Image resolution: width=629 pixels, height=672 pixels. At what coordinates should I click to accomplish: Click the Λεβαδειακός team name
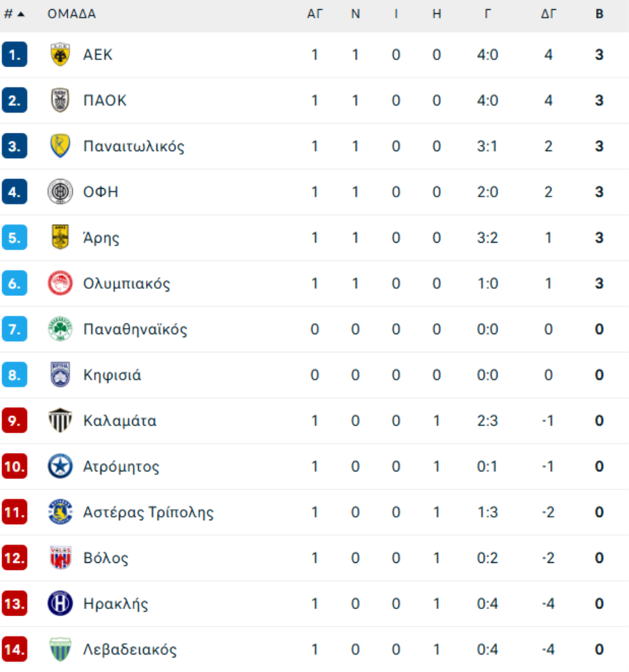(130, 650)
